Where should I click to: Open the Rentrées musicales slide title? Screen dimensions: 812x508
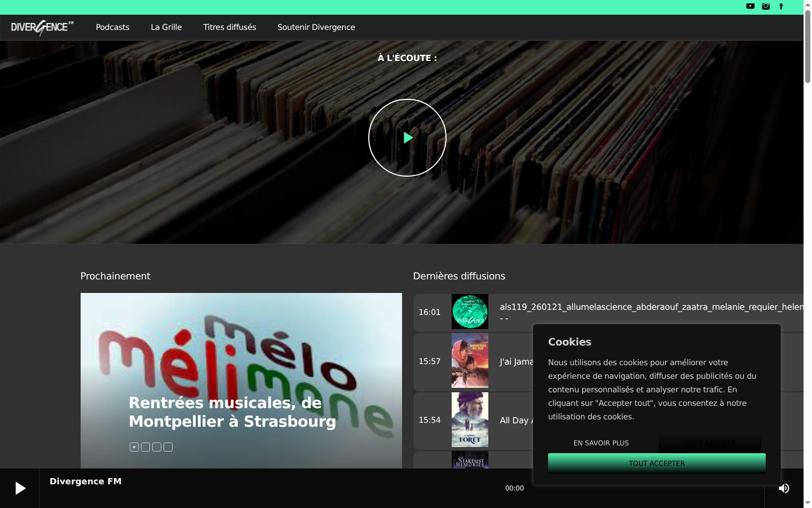click(232, 412)
